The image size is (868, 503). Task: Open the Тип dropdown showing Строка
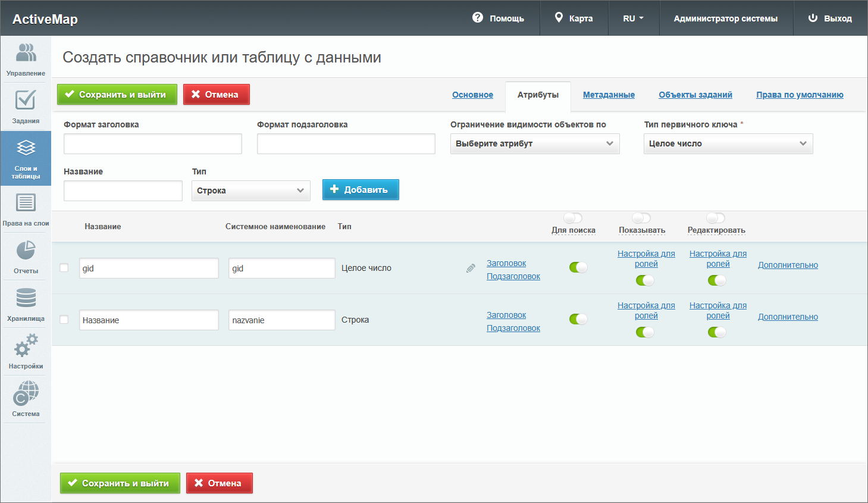pyautogui.click(x=250, y=191)
